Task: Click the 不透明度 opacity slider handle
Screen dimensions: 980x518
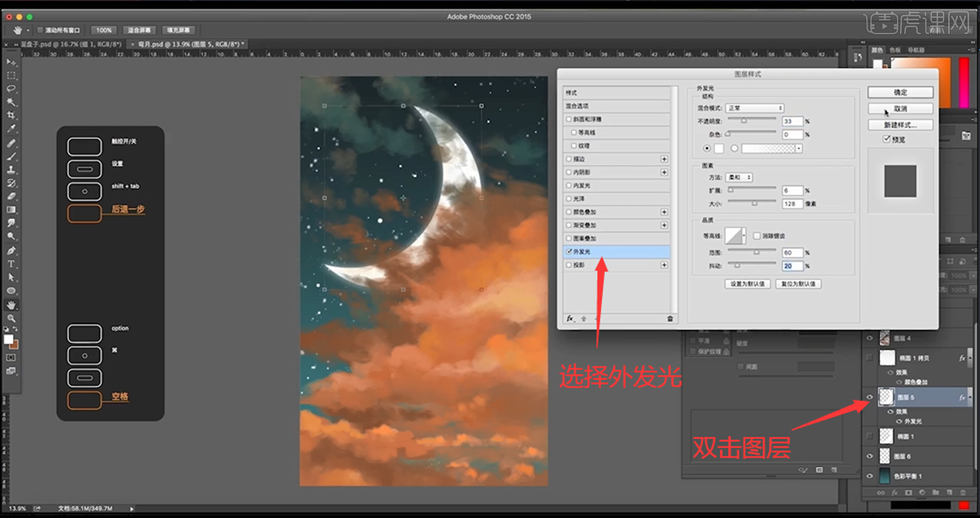Action: click(744, 121)
